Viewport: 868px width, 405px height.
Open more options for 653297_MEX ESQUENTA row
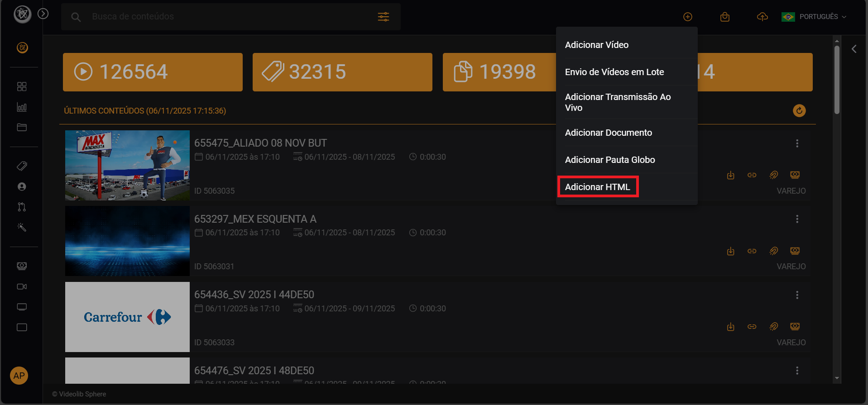point(797,219)
